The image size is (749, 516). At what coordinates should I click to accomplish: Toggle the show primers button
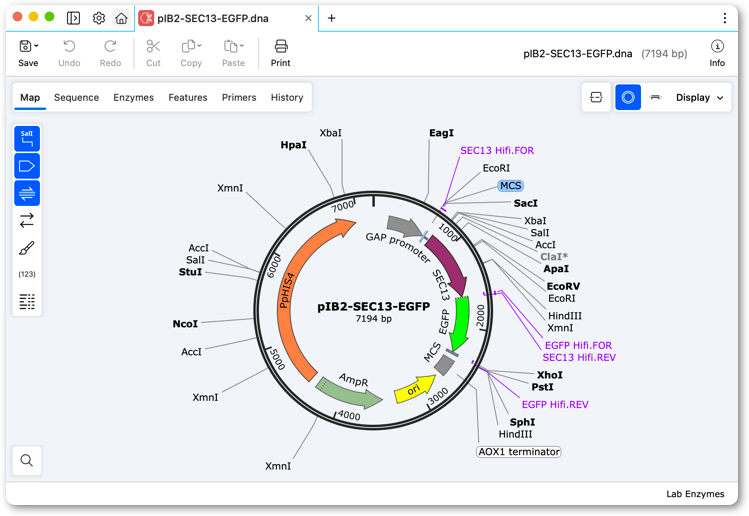pyautogui.click(x=27, y=193)
